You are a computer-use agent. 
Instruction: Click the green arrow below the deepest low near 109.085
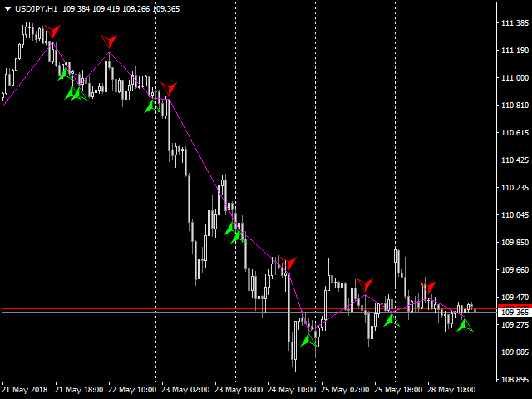tap(308, 340)
